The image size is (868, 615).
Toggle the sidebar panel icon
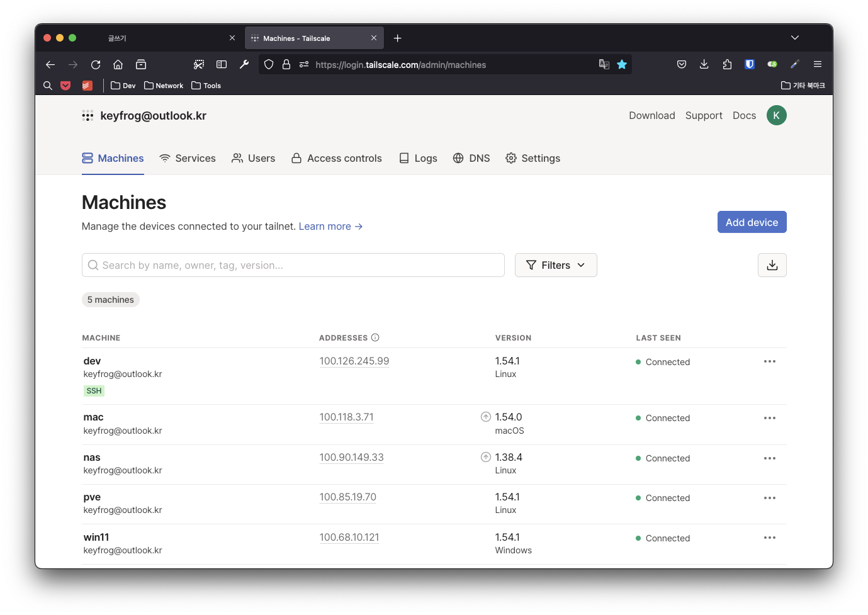222,64
